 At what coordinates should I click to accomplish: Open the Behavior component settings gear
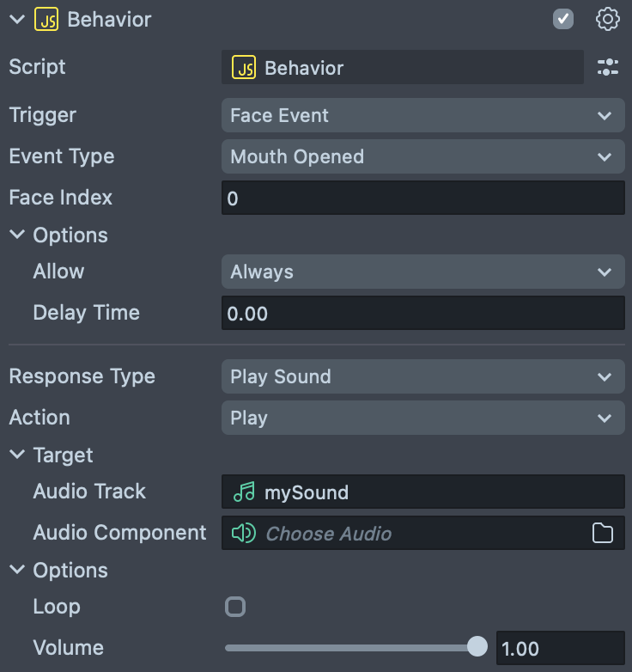click(607, 19)
